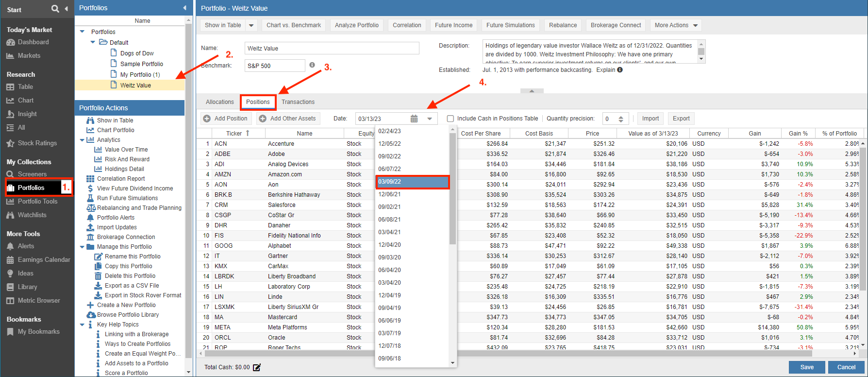Select the Weitz Value portfolio

click(x=135, y=86)
